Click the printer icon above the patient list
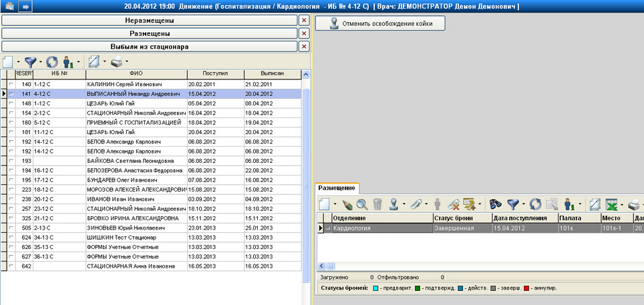 click(117, 62)
